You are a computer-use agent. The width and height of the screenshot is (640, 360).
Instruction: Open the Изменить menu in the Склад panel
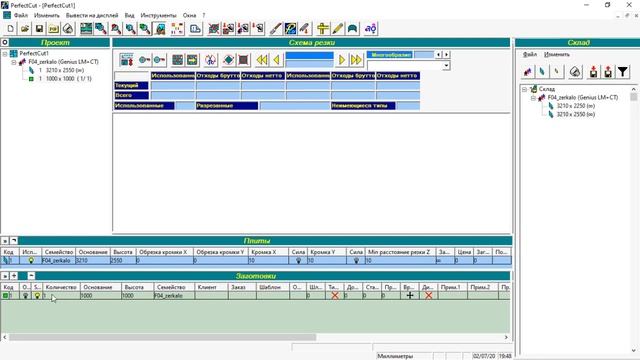pos(557,54)
